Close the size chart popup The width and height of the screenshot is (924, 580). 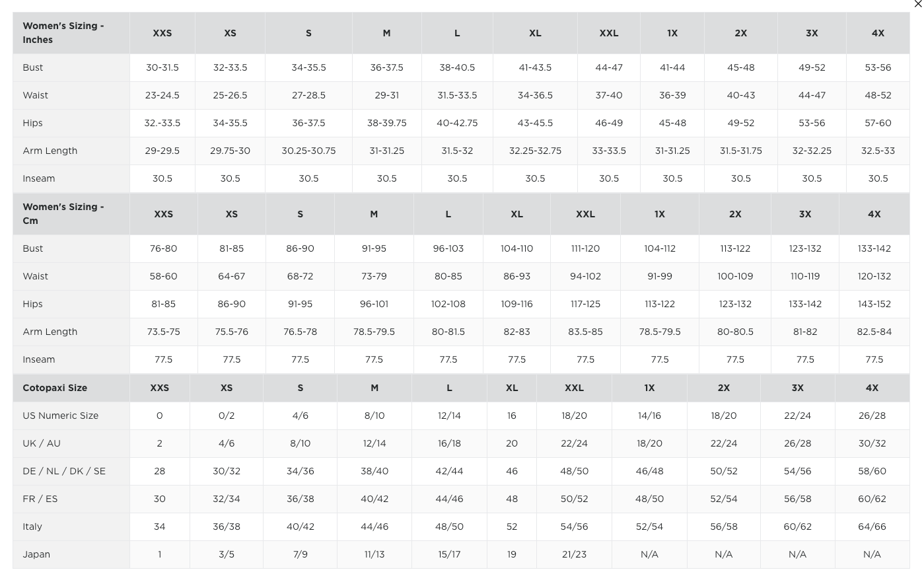point(919,4)
